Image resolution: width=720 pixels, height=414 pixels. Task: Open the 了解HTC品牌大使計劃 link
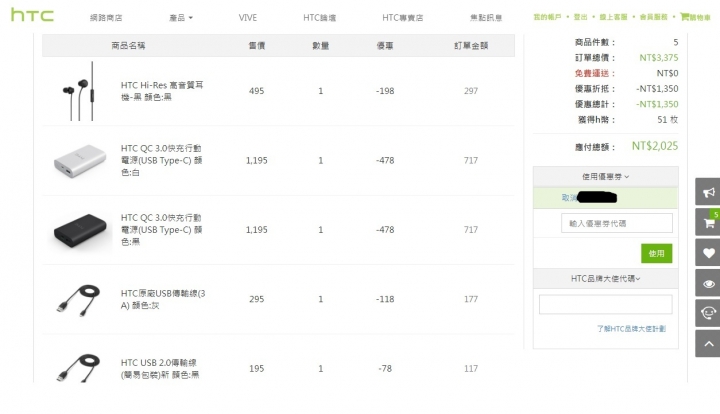[631, 327]
